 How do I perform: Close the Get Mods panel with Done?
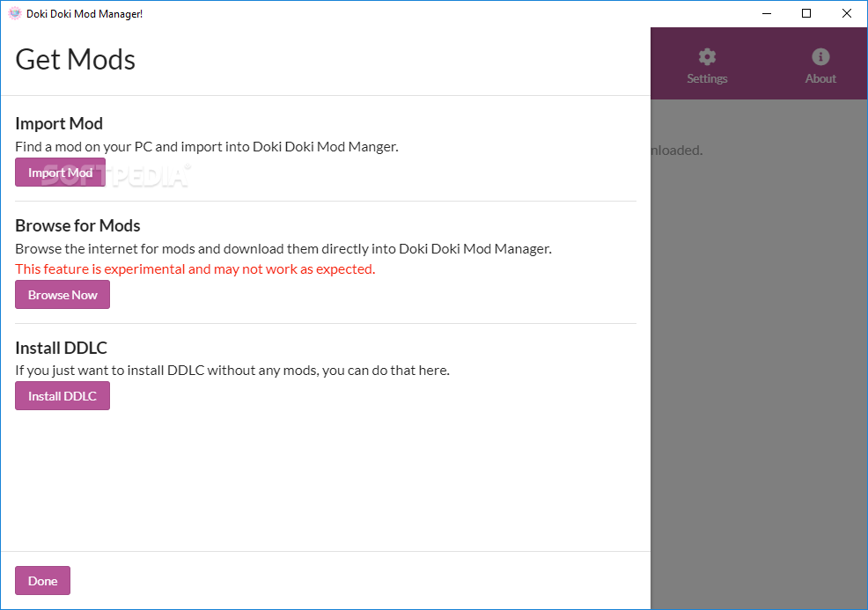(42, 581)
